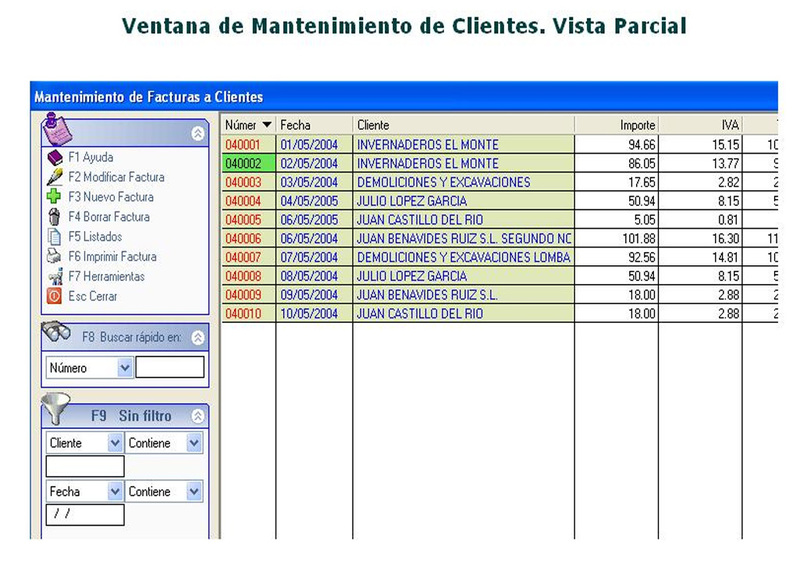Sort by the Númer column header
The width and height of the screenshot is (800, 575).
point(249,125)
